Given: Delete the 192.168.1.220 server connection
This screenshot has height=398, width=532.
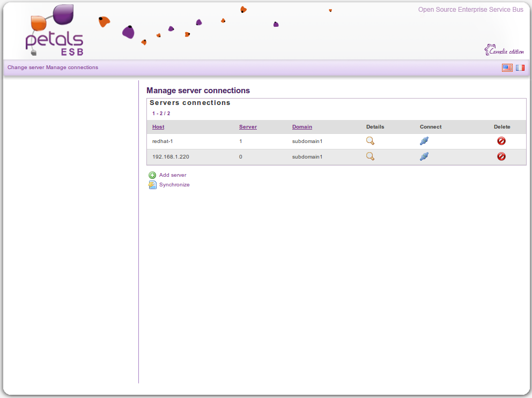Looking at the screenshot, I should coord(501,156).
